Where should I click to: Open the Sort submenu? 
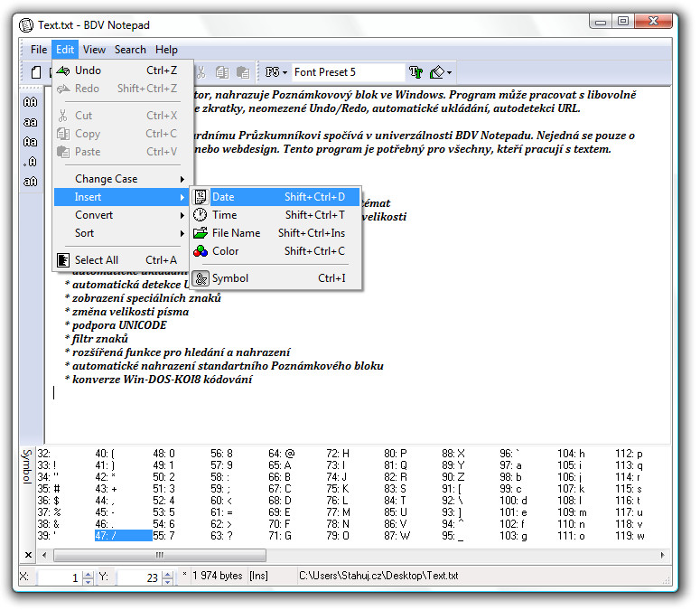coord(123,233)
